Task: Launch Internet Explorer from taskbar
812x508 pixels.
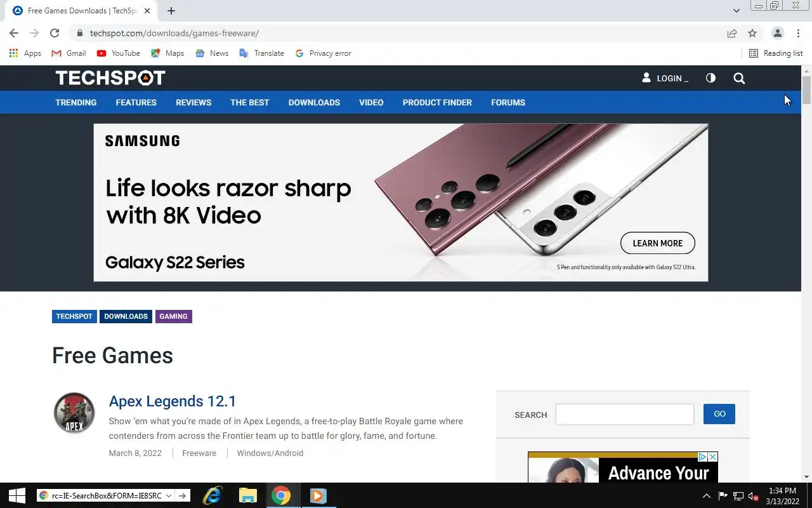Action: [212, 495]
